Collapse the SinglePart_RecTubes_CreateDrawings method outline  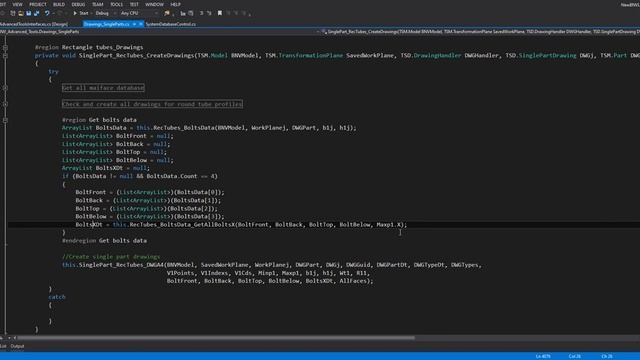(5, 56)
